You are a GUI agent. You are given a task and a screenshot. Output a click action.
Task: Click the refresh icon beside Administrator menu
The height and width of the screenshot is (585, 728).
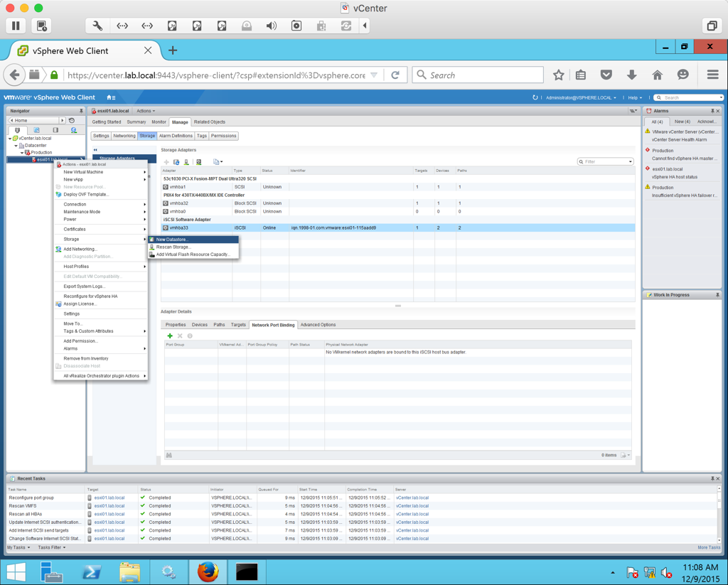535,97
